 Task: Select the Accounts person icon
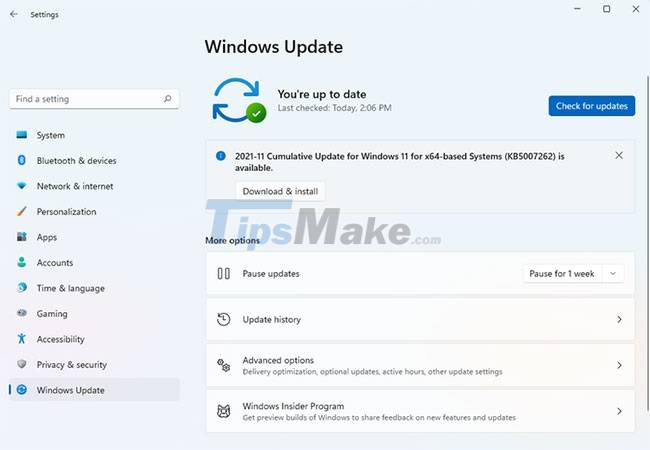point(22,262)
